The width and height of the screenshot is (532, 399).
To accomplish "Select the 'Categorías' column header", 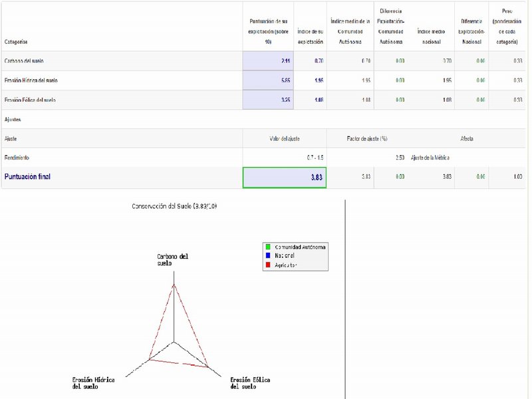I will 15,42.
